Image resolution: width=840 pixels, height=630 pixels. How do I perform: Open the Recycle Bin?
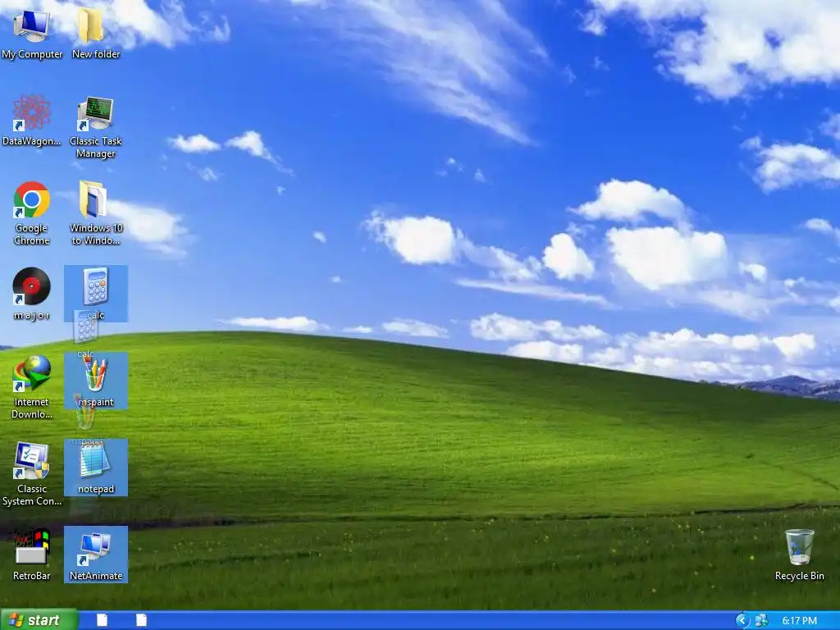coord(799,555)
